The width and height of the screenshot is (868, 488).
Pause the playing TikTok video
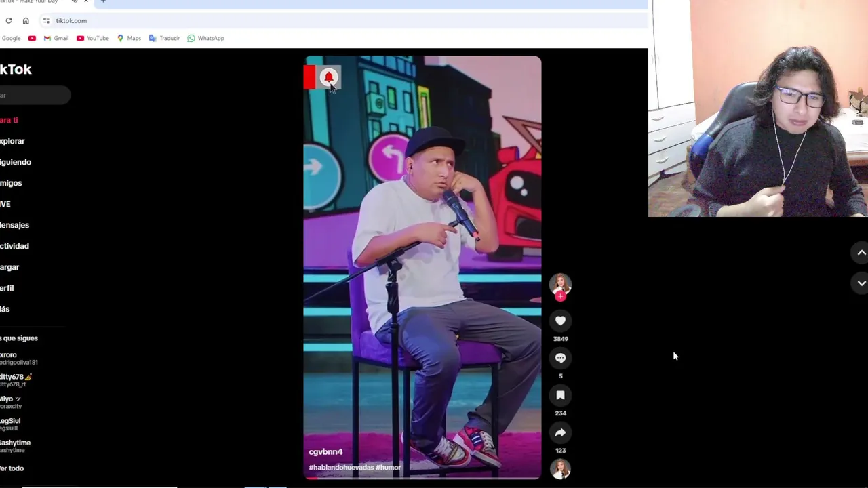[x=422, y=268]
